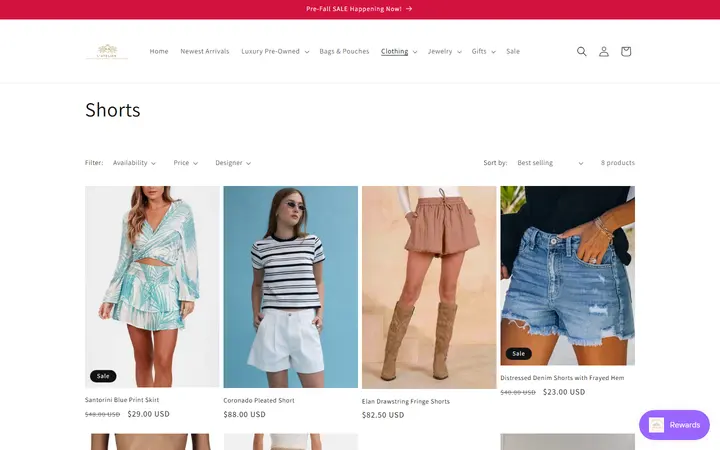This screenshot has width=720, height=450.
Task: Open the search magnifier icon
Action: coord(581,51)
